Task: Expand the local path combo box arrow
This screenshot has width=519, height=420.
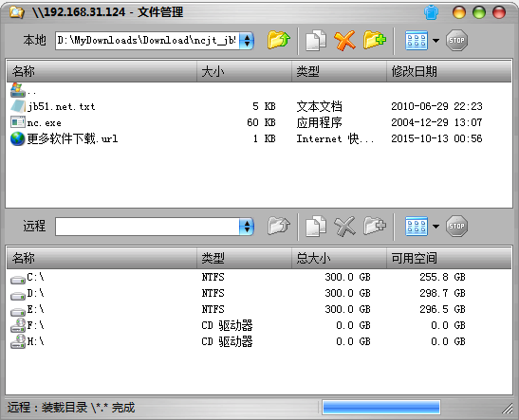Action: tap(247, 41)
